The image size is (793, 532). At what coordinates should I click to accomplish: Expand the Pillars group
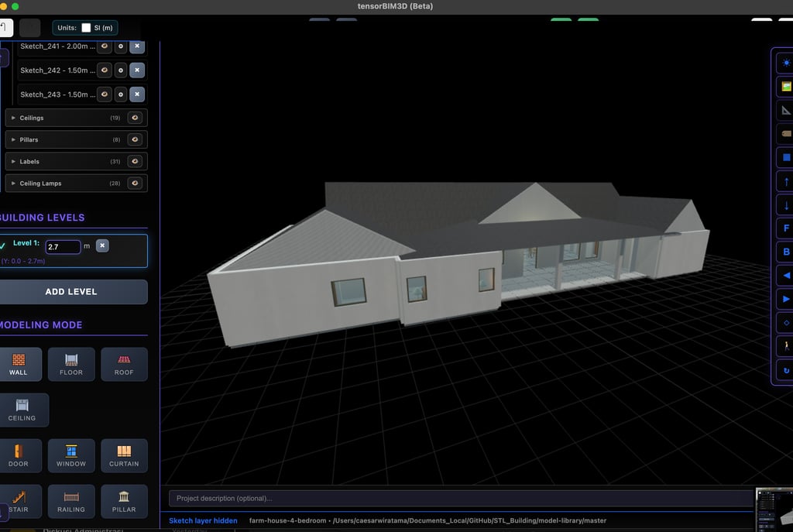(x=13, y=139)
